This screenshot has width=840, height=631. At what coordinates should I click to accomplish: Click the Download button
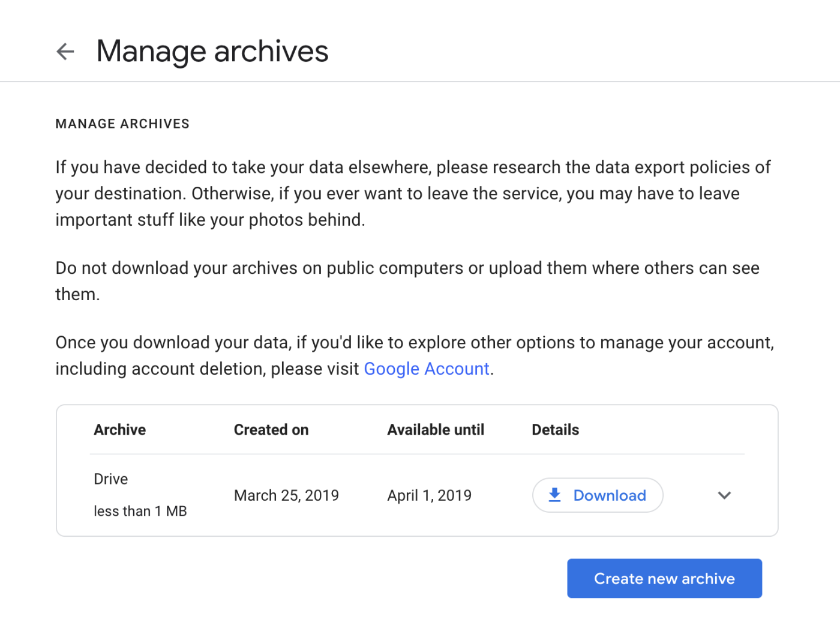point(597,495)
